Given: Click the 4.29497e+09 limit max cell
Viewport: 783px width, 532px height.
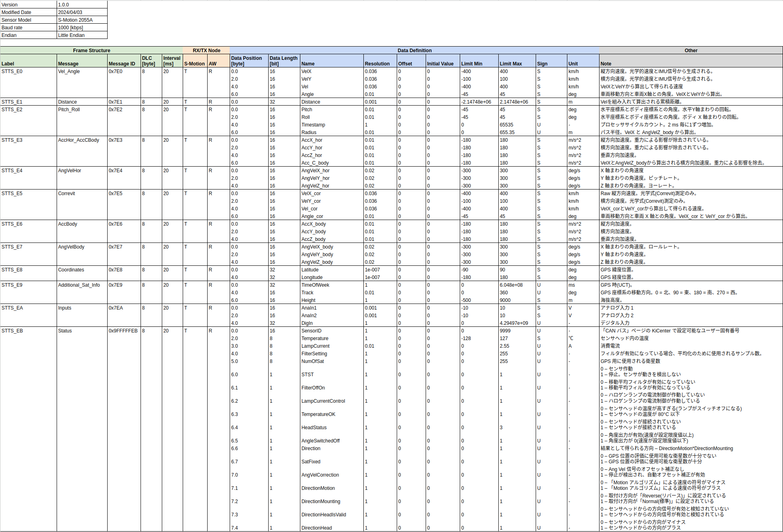Looking at the screenshot, I should (517, 323).
